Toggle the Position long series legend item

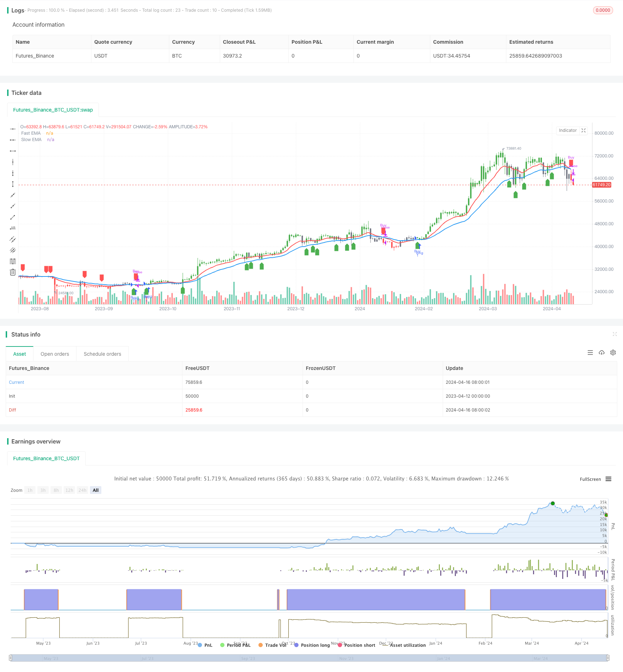click(312, 645)
